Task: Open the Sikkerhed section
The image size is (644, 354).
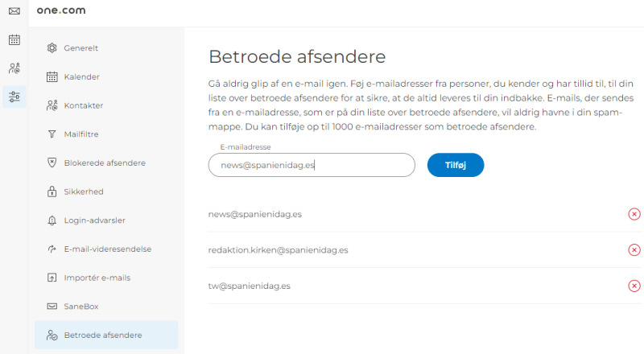Action: tap(84, 191)
